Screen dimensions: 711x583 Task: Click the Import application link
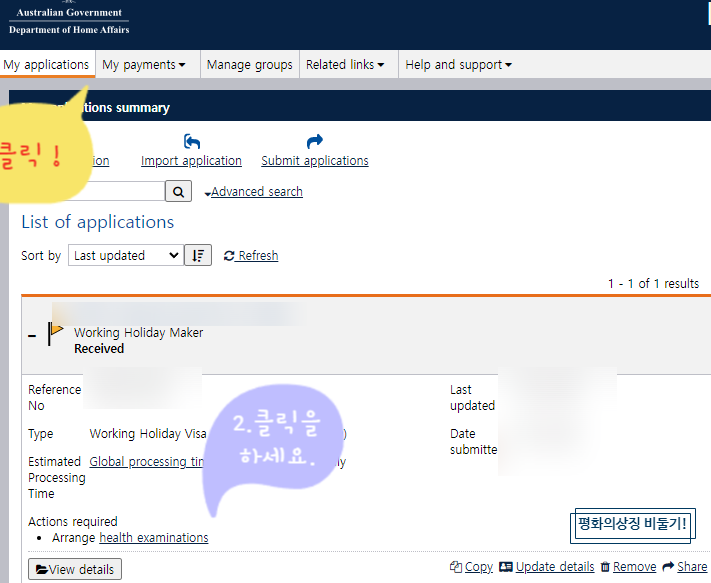191,160
